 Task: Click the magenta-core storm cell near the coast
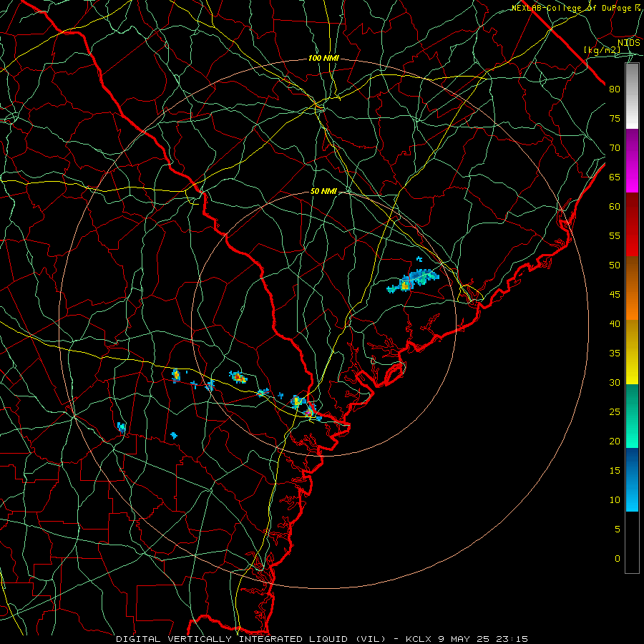click(310, 411)
